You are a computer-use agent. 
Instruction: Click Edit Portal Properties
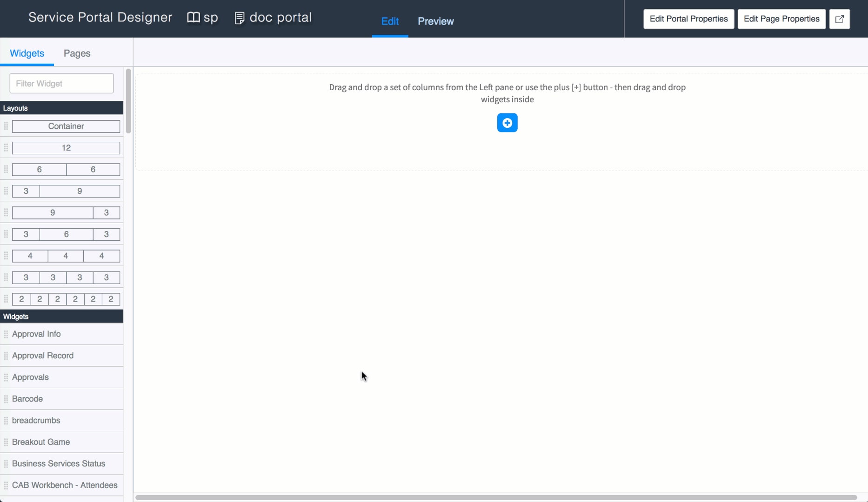(x=688, y=19)
